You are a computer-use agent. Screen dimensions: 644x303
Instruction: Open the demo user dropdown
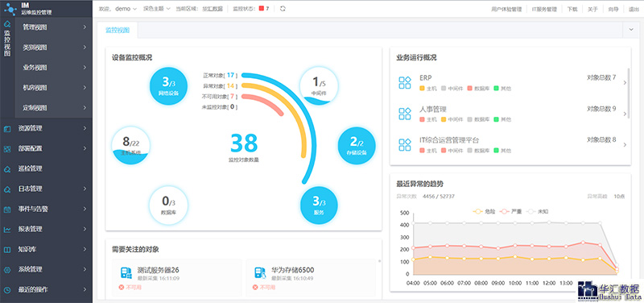click(126, 9)
